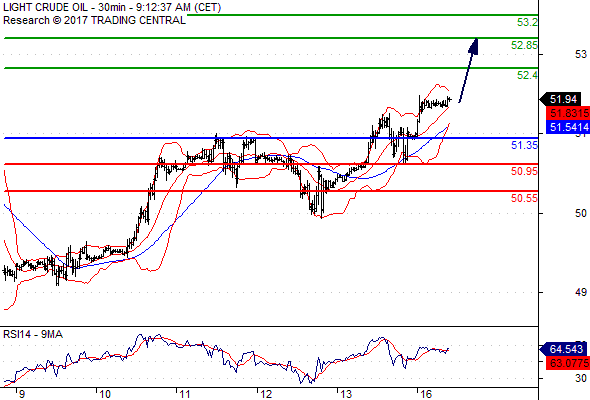Click the price axis label 53

(581, 55)
